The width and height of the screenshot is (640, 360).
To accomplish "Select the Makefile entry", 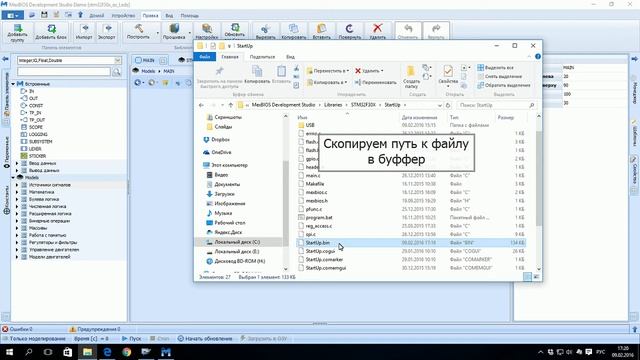I will [315, 184].
